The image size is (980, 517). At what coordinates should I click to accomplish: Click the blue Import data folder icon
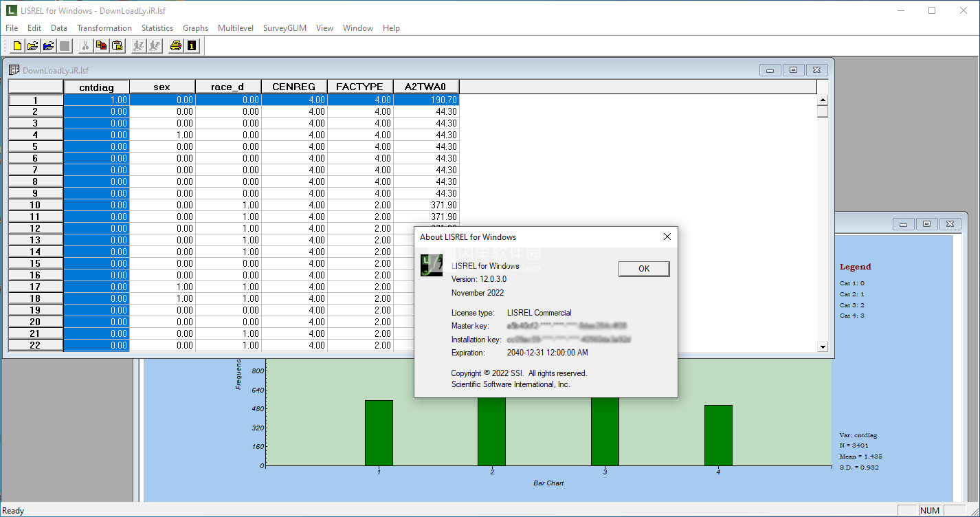(48, 45)
